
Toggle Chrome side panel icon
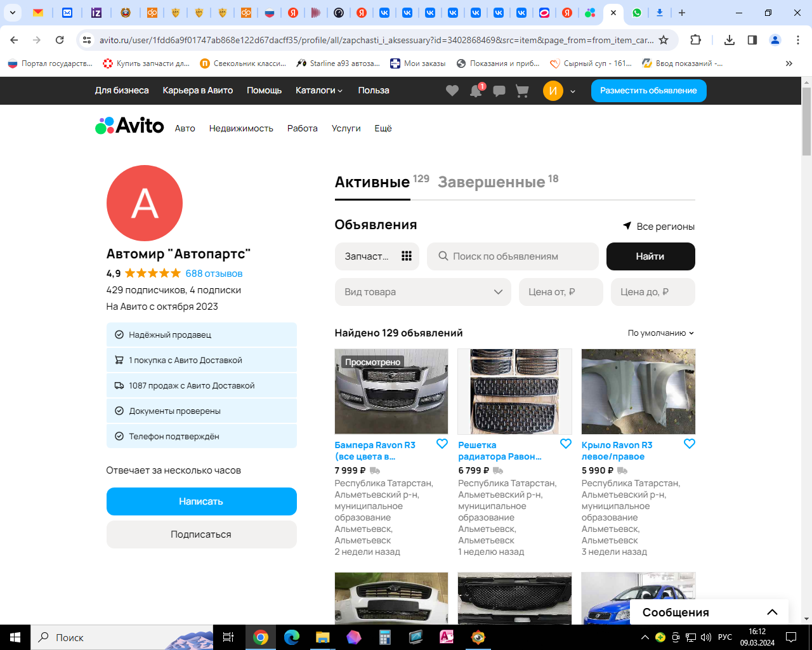tap(752, 40)
